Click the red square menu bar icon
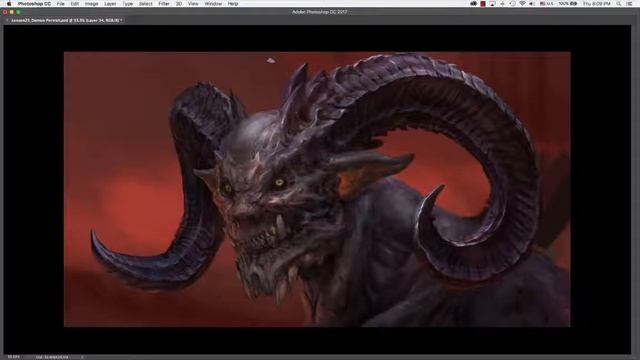Image resolution: width=640 pixels, height=360 pixels. [x=483, y=4]
